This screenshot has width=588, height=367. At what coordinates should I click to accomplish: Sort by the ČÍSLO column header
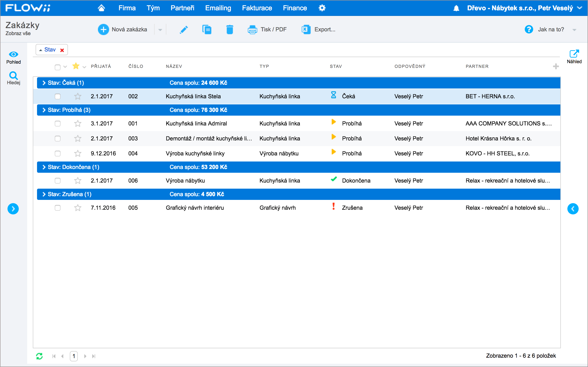[x=136, y=66]
